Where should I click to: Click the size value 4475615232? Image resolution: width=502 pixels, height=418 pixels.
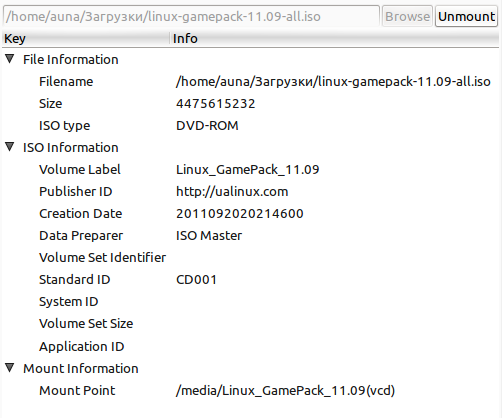pyautogui.click(x=216, y=104)
